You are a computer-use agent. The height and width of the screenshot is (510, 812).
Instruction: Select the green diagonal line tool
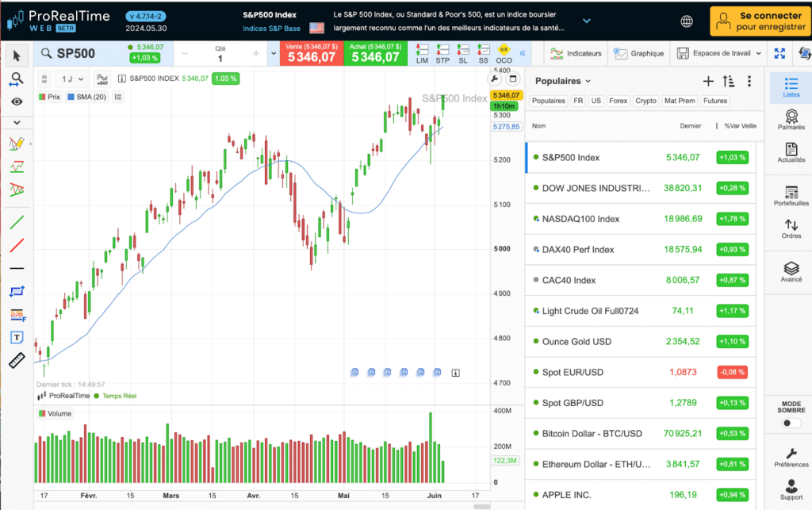click(x=17, y=222)
